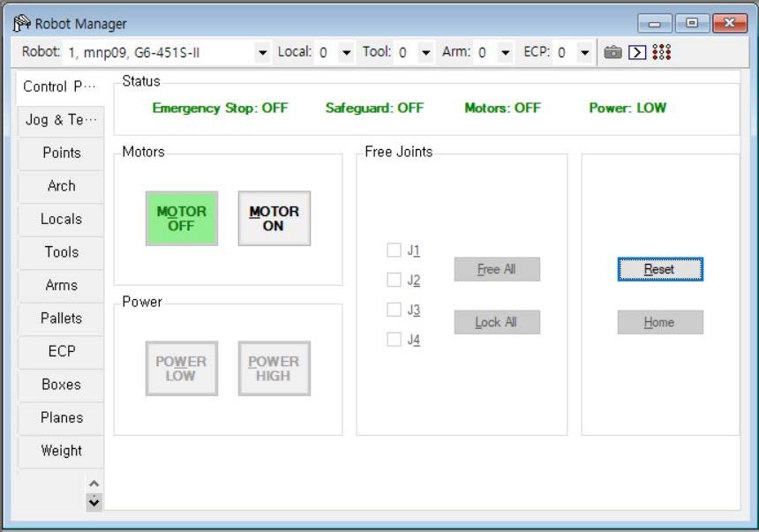This screenshot has height=532, width=759.
Task: Click the Free All button
Action: coord(497,269)
